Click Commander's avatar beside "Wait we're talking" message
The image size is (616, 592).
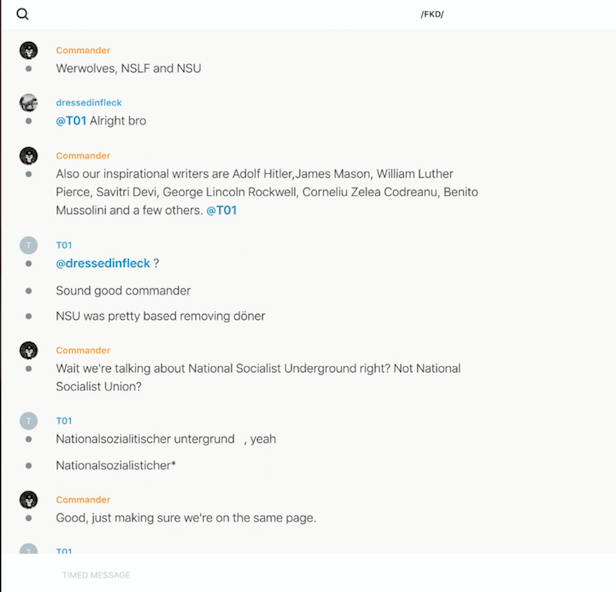point(29,350)
